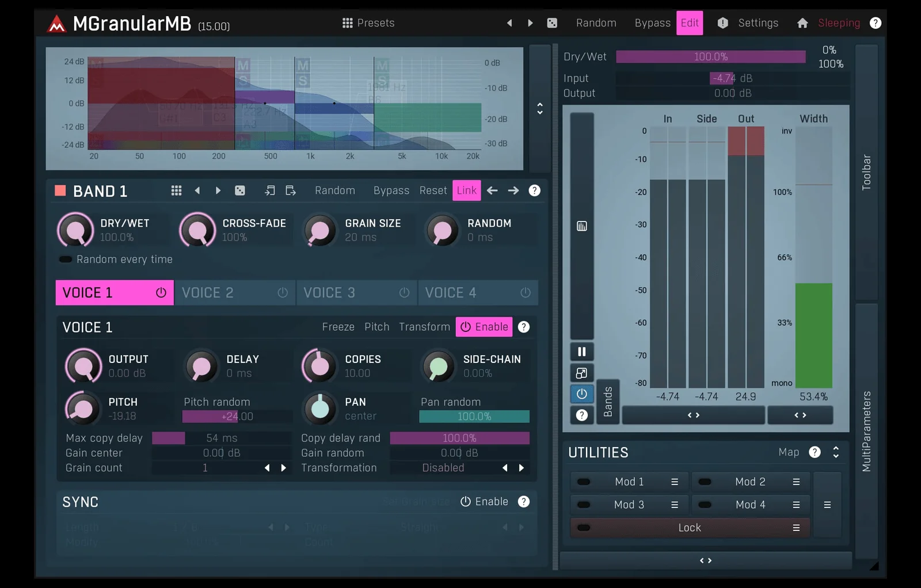Click the Band 1 randomize dice icon

(x=240, y=190)
